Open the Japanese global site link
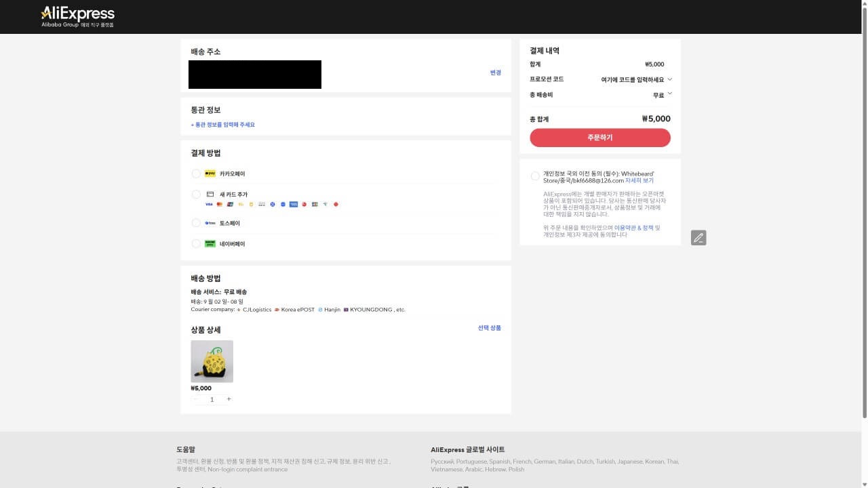This screenshot has width=868, height=488. pyautogui.click(x=630, y=462)
